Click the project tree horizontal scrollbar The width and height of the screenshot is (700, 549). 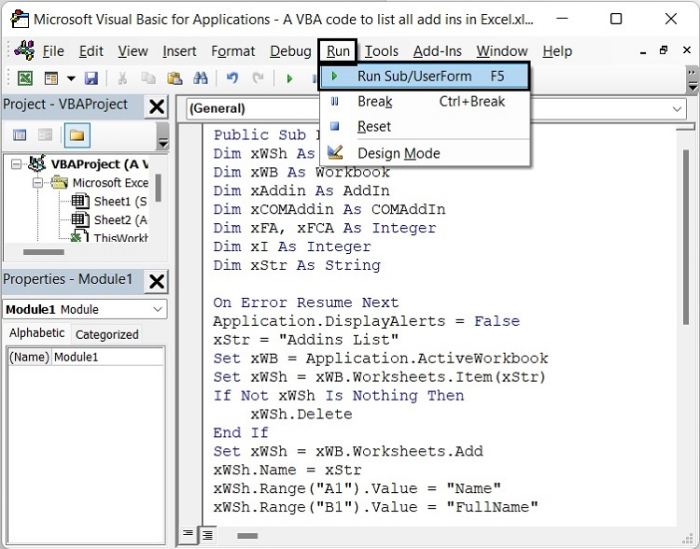(x=44, y=252)
